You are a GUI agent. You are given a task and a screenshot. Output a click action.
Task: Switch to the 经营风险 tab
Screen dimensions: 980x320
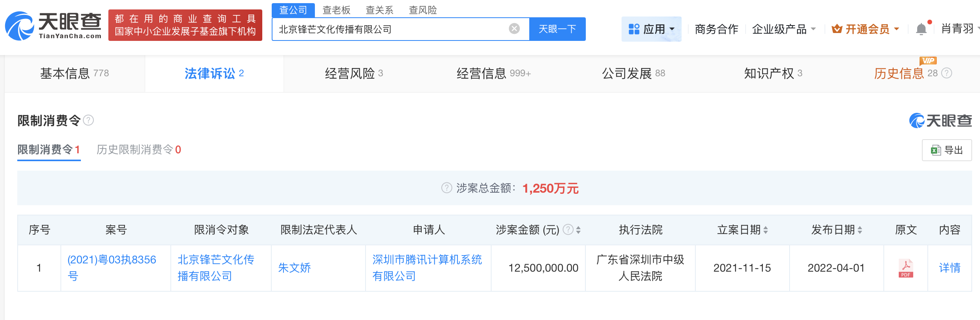[354, 74]
